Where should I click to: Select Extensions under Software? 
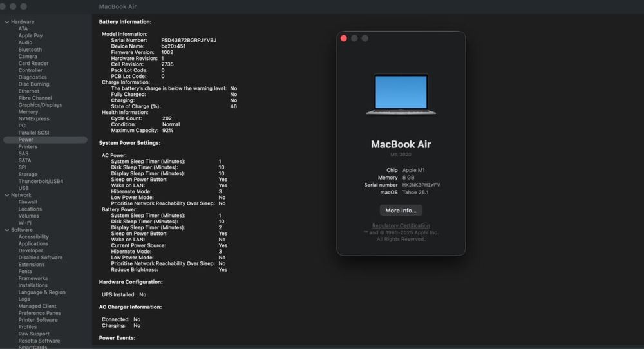tap(31, 265)
